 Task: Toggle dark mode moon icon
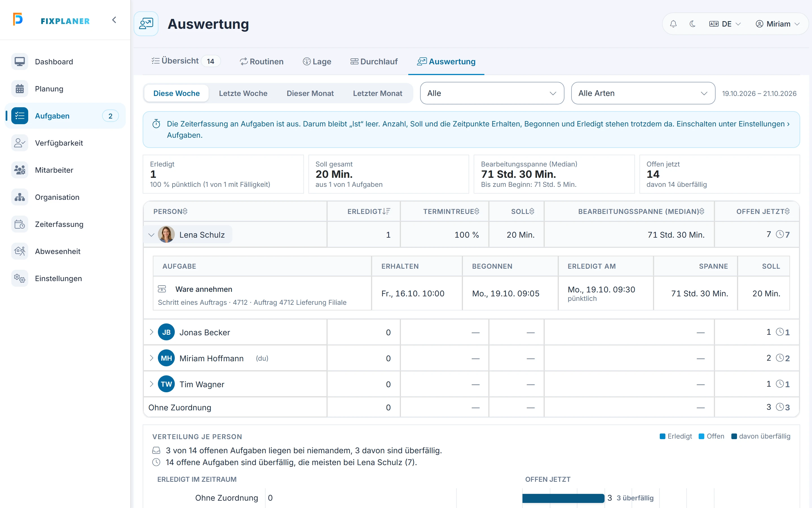(x=692, y=24)
